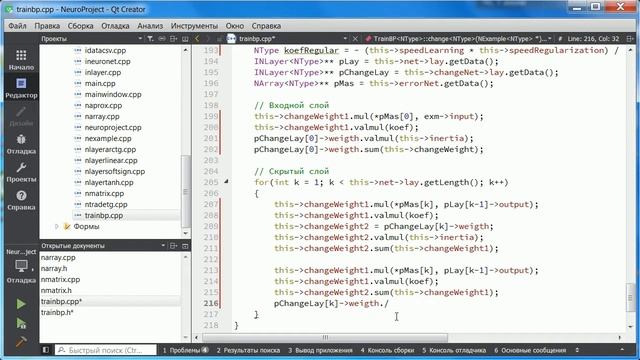Open the Проблемы output pane
Image resolution: width=640 pixels, height=360 pixels.
click(x=186, y=350)
